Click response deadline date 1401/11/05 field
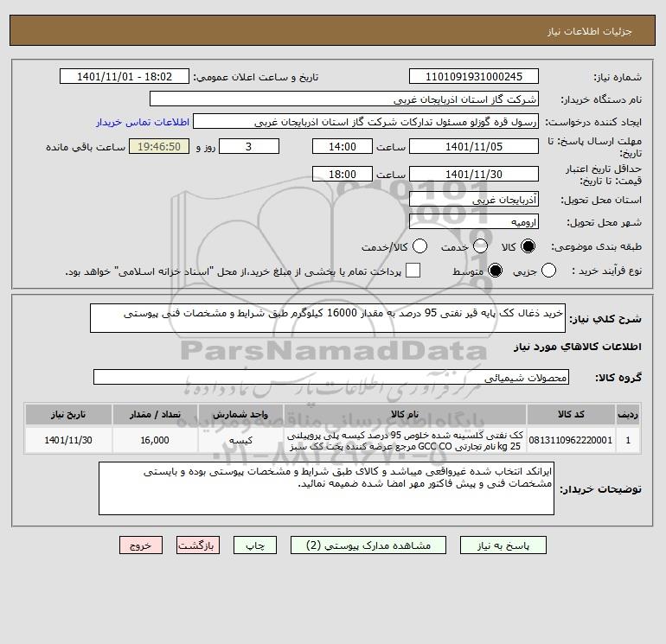This screenshot has width=666, height=644. pyautogui.click(x=474, y=146)
